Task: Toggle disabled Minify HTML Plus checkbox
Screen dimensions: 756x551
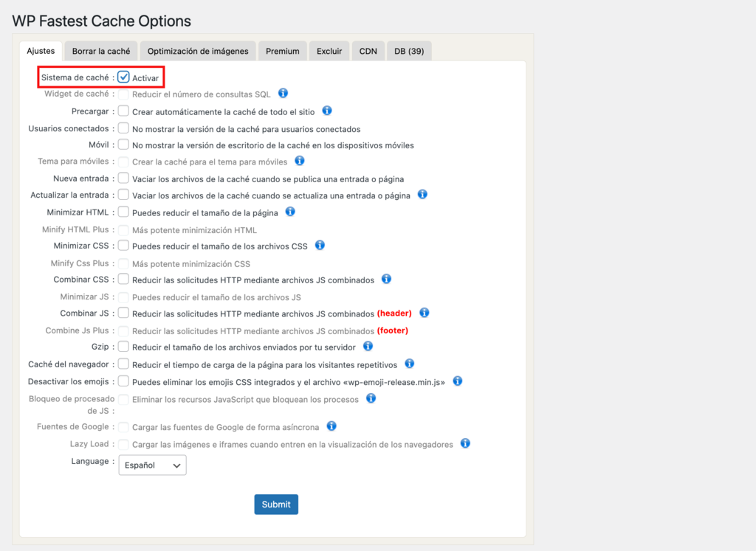Action: [x=123, y=229]
